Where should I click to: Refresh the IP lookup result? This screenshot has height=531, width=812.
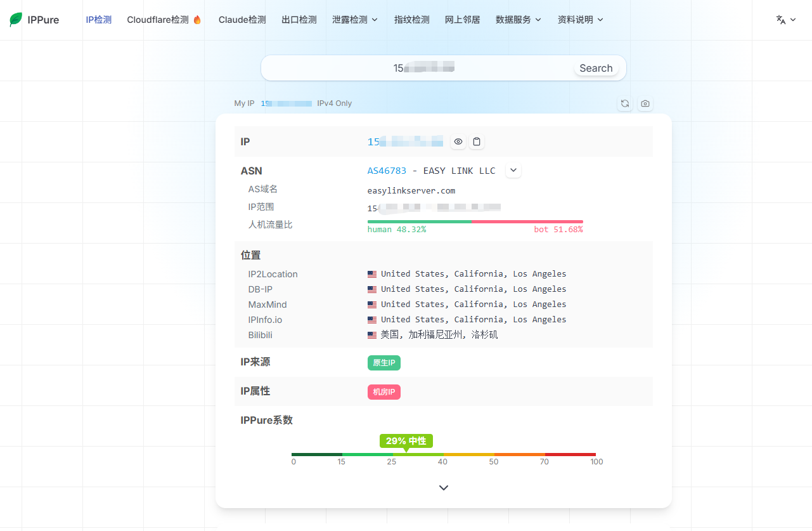[625, 103]
